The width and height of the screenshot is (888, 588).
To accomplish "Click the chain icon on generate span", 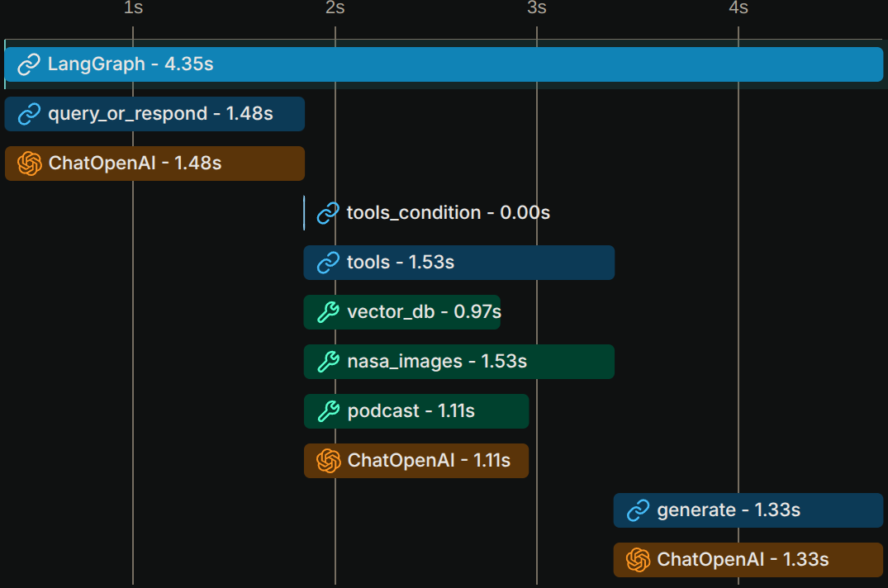I will (638, 510).
